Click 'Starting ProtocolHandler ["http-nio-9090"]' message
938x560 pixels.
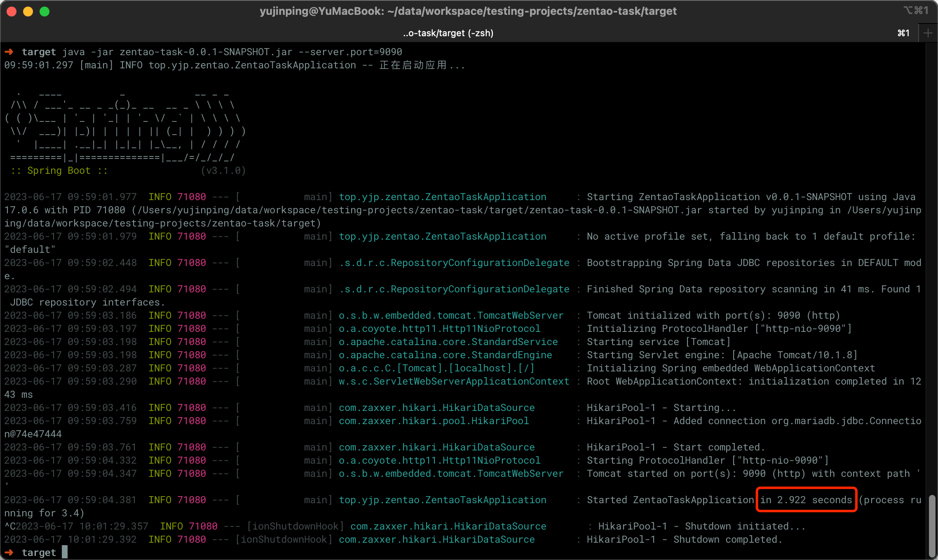708,460
